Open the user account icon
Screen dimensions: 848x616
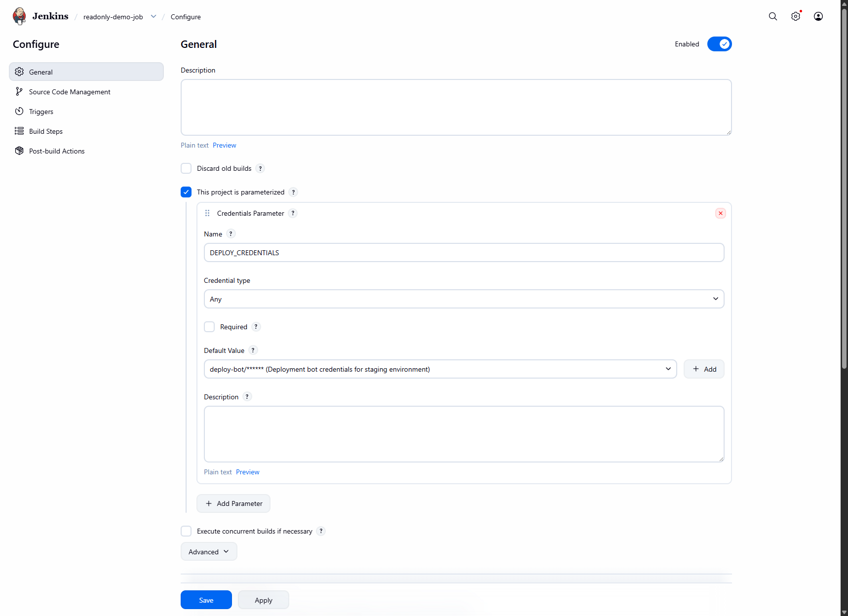[x=818, y=16]
